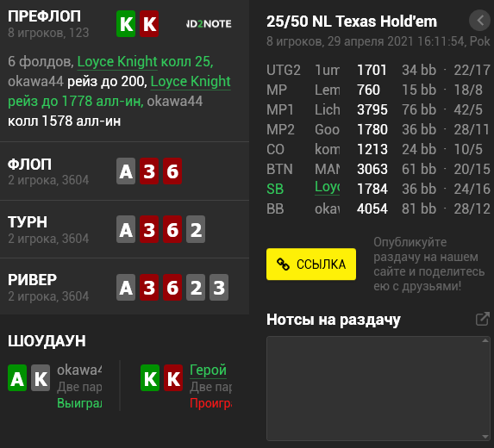Click the river grey 3 card
494x448 pixels.
click(219, 288)
